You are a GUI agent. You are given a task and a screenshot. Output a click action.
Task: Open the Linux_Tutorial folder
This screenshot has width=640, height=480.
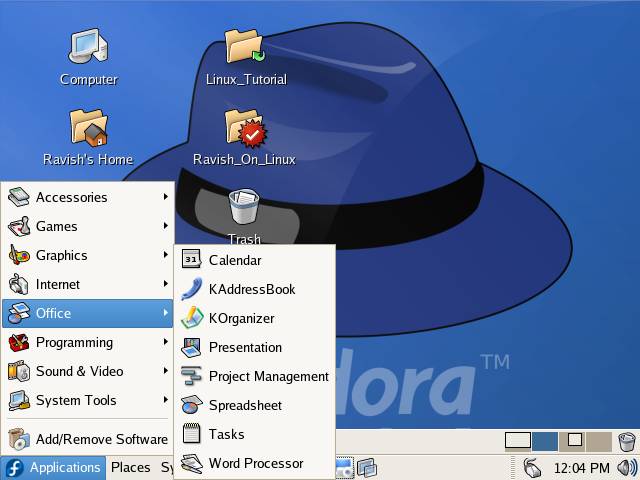tap(245, 48)
